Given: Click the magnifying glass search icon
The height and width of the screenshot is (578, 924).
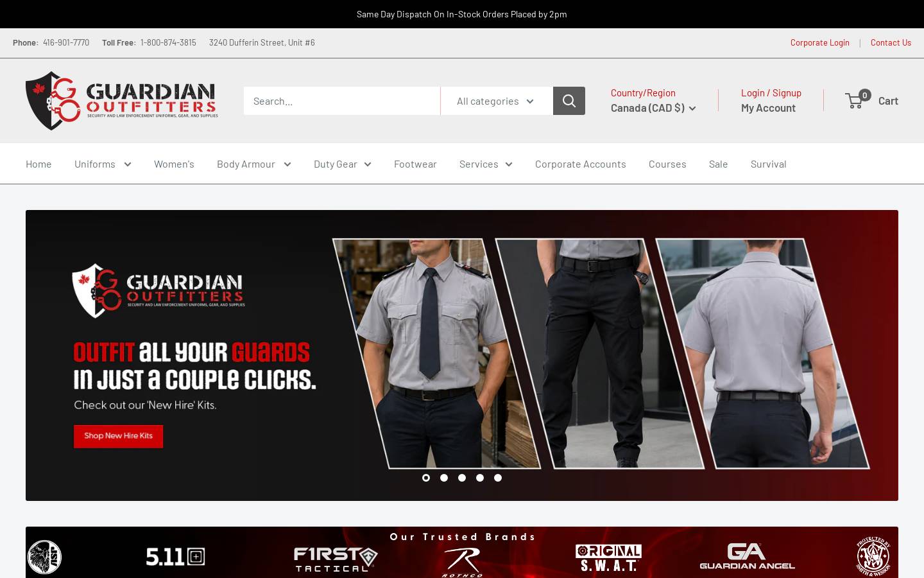Looking at the screenshot, I should (x=569, y=101).
